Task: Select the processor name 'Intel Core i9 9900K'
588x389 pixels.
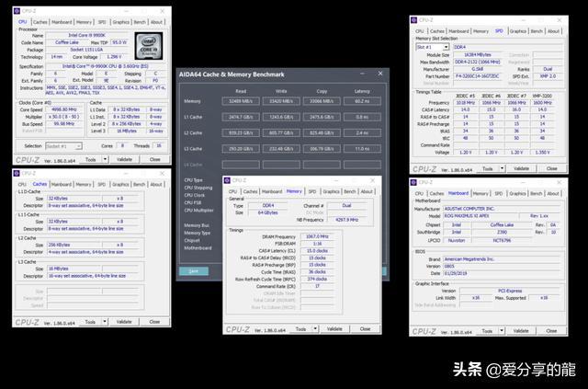Action: point(87,35)
